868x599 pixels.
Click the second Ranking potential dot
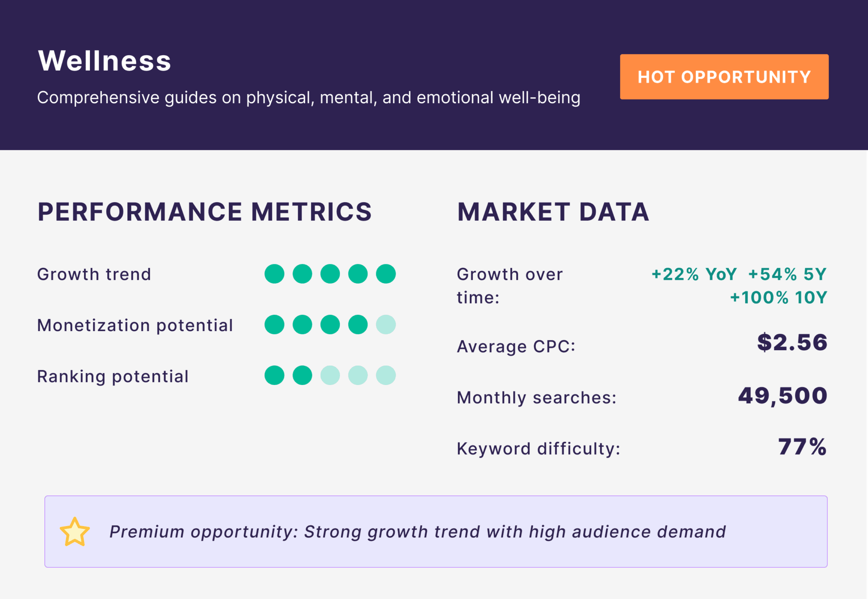pos(302,376)
